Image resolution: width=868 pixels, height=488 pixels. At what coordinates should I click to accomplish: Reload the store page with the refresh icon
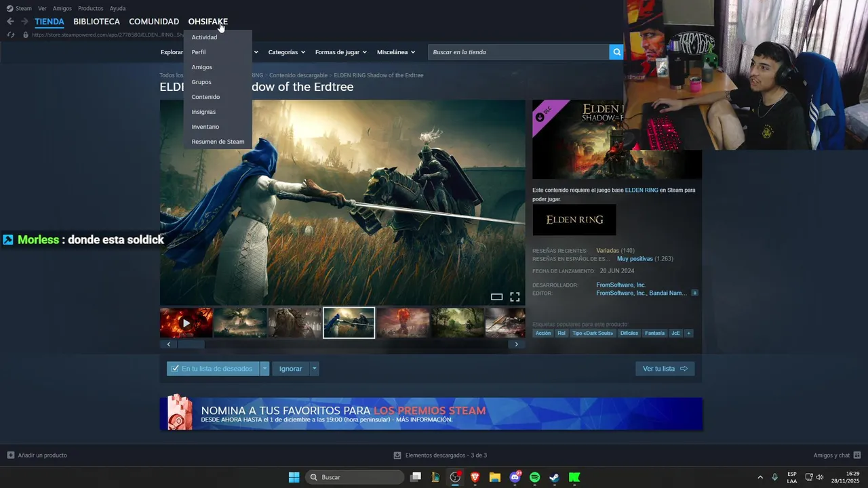point(10,35)
